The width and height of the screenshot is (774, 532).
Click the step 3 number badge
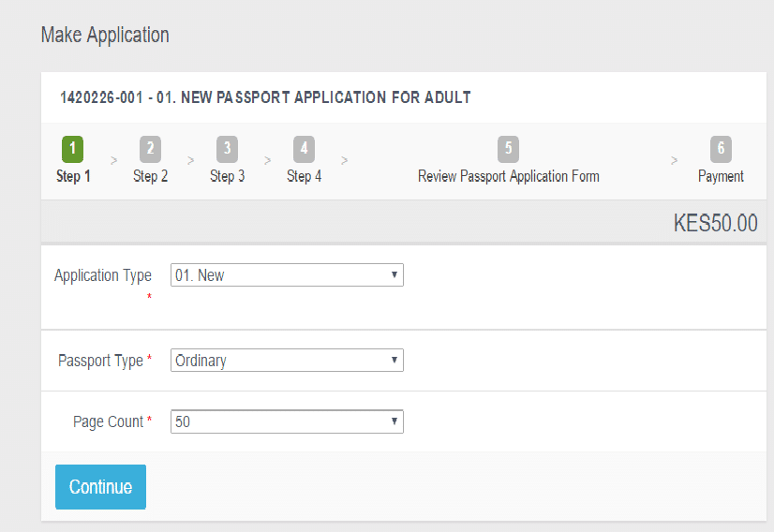point(227,149)
